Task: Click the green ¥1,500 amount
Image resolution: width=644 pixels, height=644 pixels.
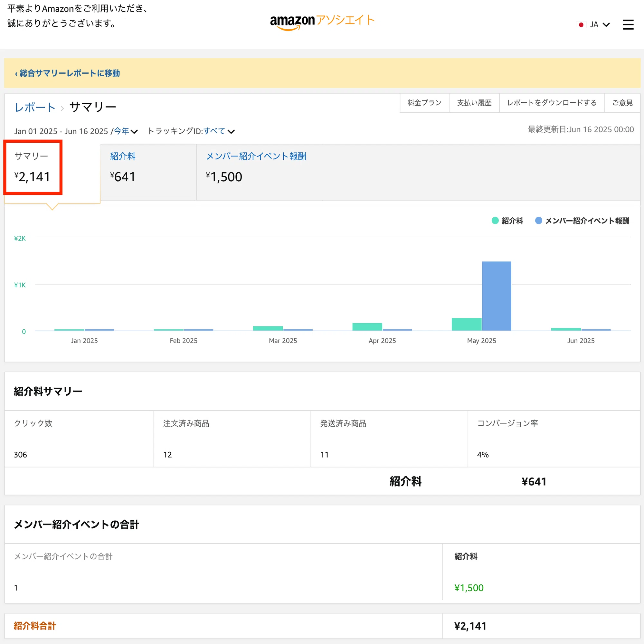Action: point(469,588)
